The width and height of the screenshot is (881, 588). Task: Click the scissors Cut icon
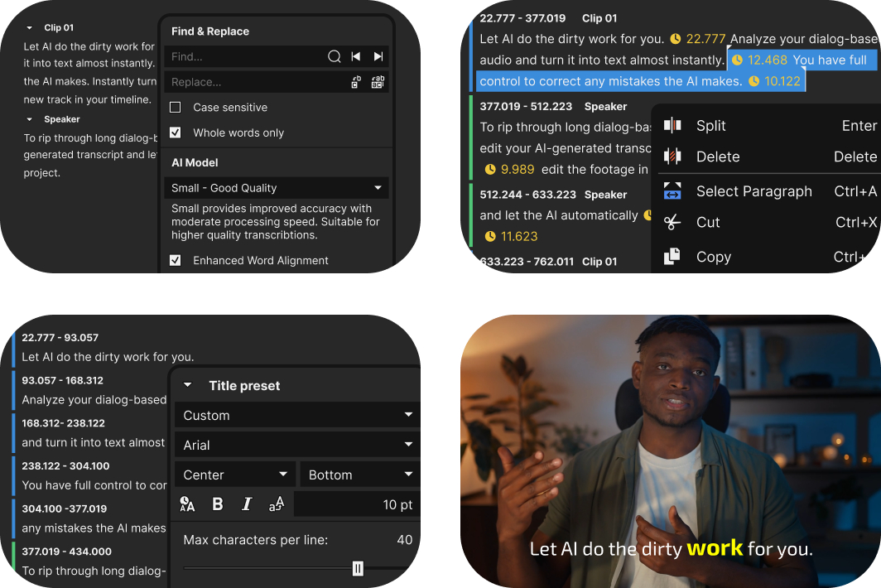click(x=672, y=222)
